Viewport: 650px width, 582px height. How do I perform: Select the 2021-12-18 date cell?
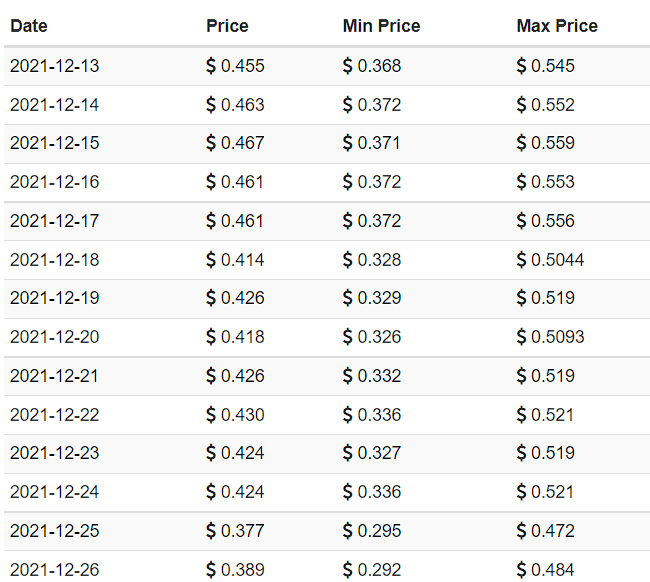pyautogui.click(x=55, y=260)
